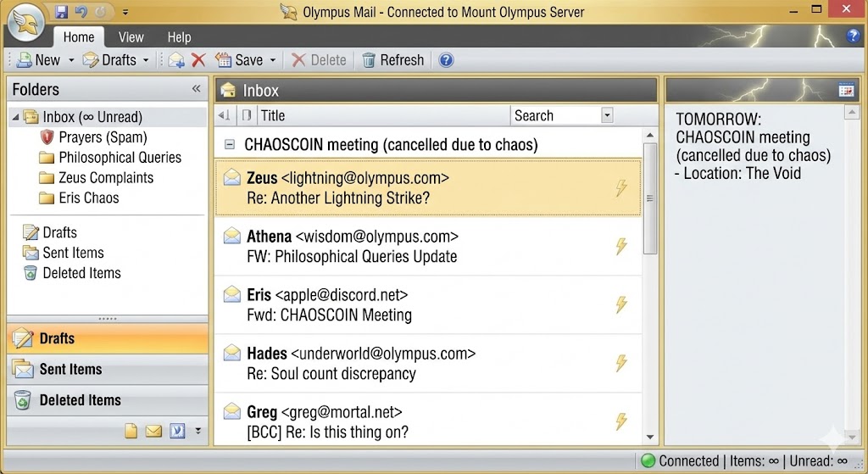
Task: Collapse the Folders pane with double chevron
Action: point(196,88)
